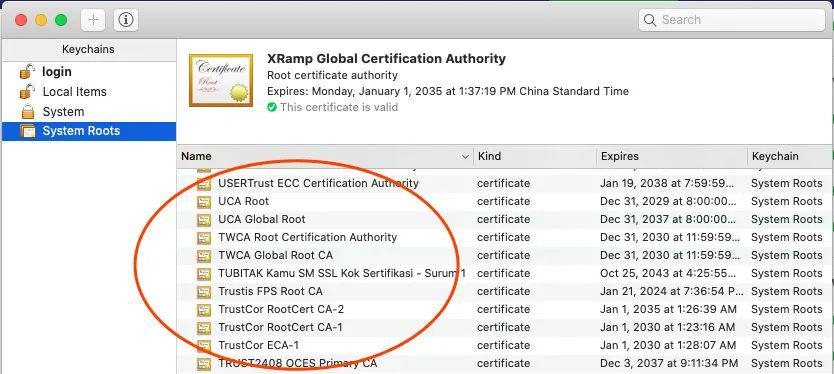Click the Search input field
Screen dimensions: 834x374
[732, 20]
